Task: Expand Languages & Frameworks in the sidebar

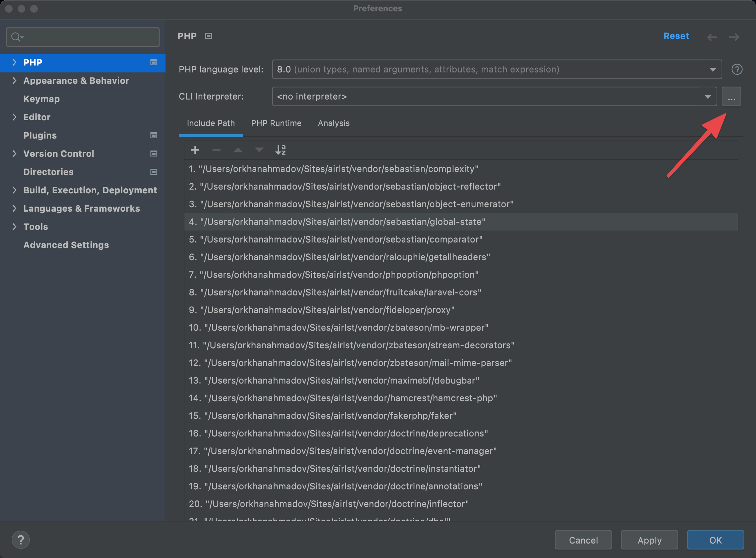Action: [x=14, y=208]
